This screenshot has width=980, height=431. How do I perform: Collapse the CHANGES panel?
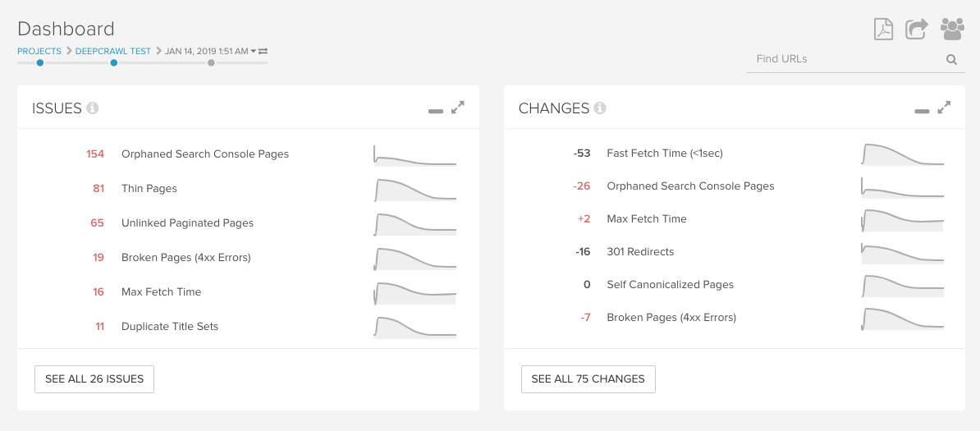(x=923, y=111)
